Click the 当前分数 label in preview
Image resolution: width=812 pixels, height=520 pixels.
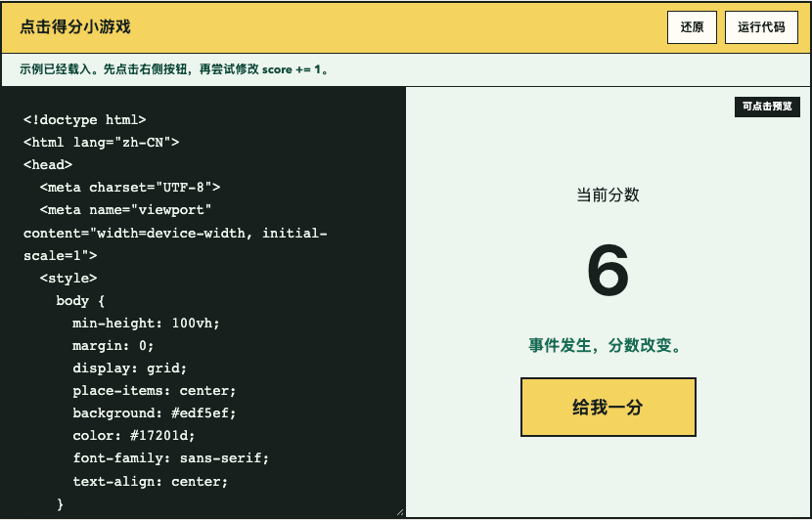pyautogui.click(x=608, y=195)
